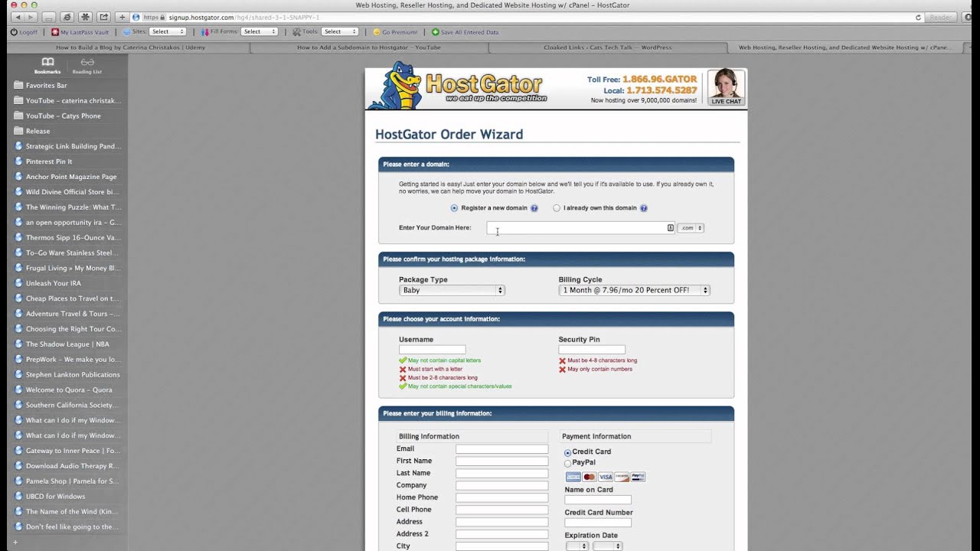Switch to How to Add a Subdomain YouTube tab
The width and height of the screenshot is (980, 551).
click(x=368, y=47)
